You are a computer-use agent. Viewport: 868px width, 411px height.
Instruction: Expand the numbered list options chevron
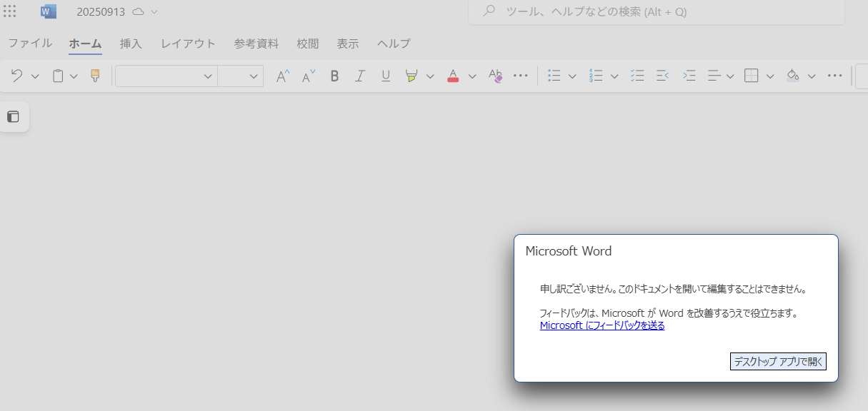[x=614, y=76]
